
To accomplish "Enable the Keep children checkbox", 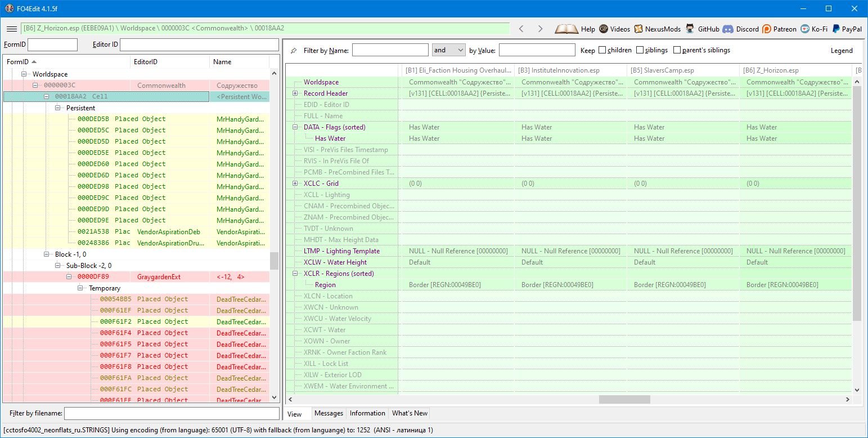I will (602, 50).
